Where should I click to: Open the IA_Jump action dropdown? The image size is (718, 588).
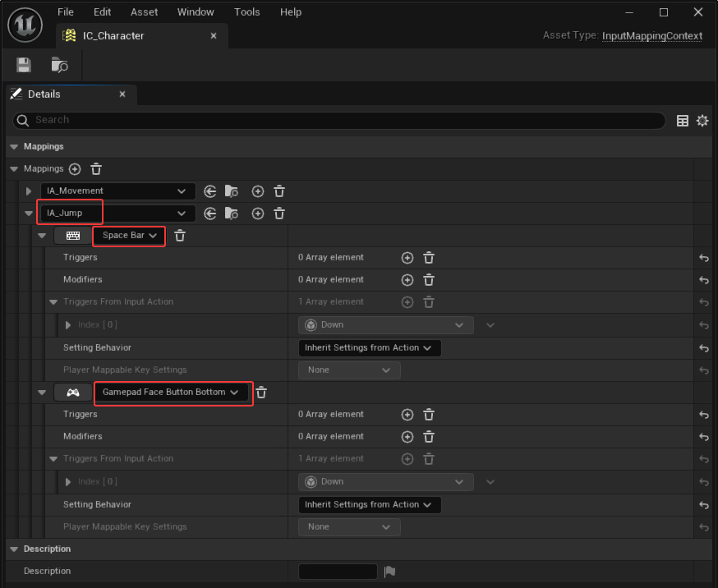117,213
